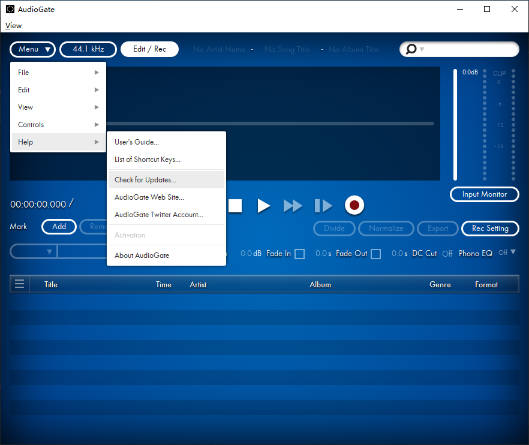Open Rec Setting
This screenshot has height=445, width=529.
[490, 228]
